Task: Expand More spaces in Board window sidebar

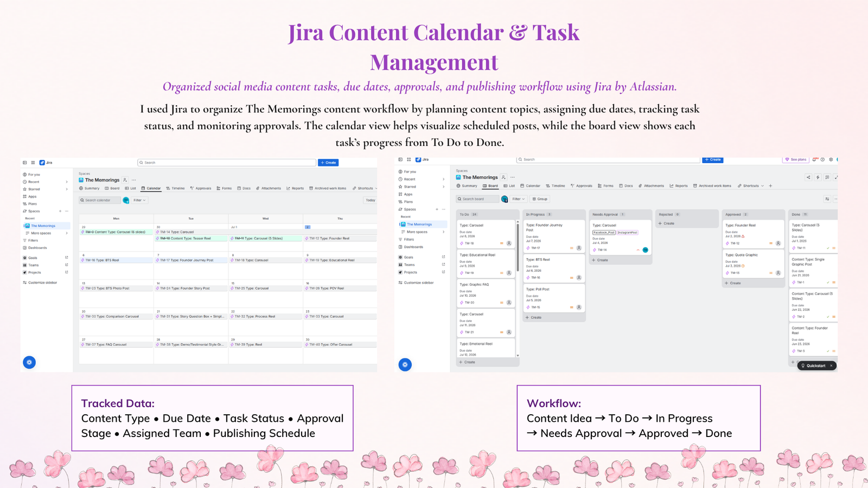Action: [x=443, y=232]
